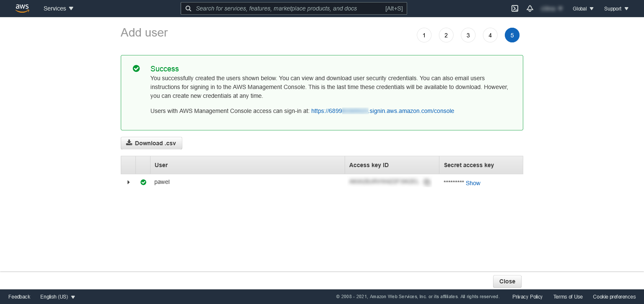
Task: Open the signin.aws.amazon.com console link
Action: (x=383, y=111)
